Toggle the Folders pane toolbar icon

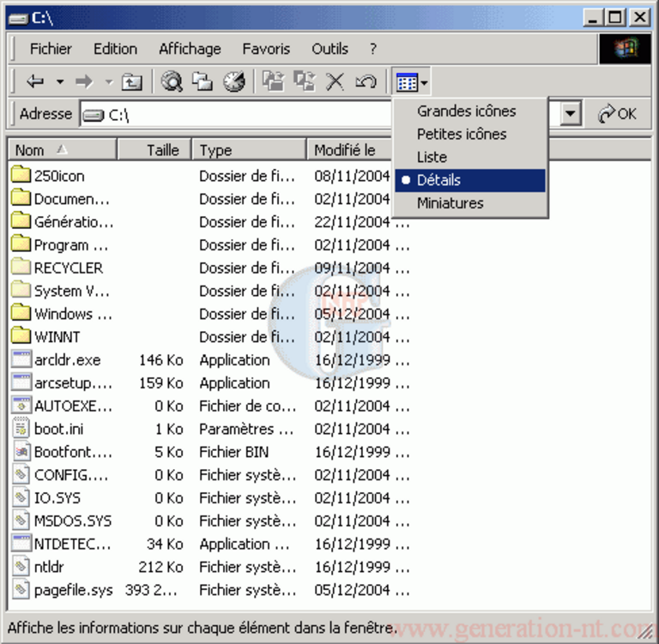203,81
